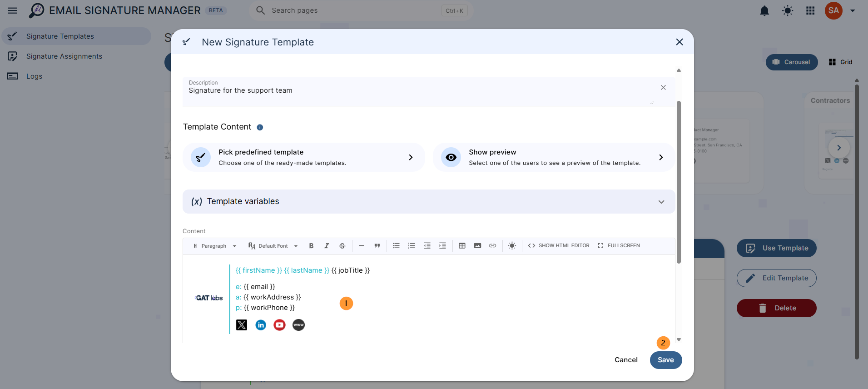Open the notifications bell
This screenshot has height=389, width=868.
pyautogui.click(x=764, y=10)
